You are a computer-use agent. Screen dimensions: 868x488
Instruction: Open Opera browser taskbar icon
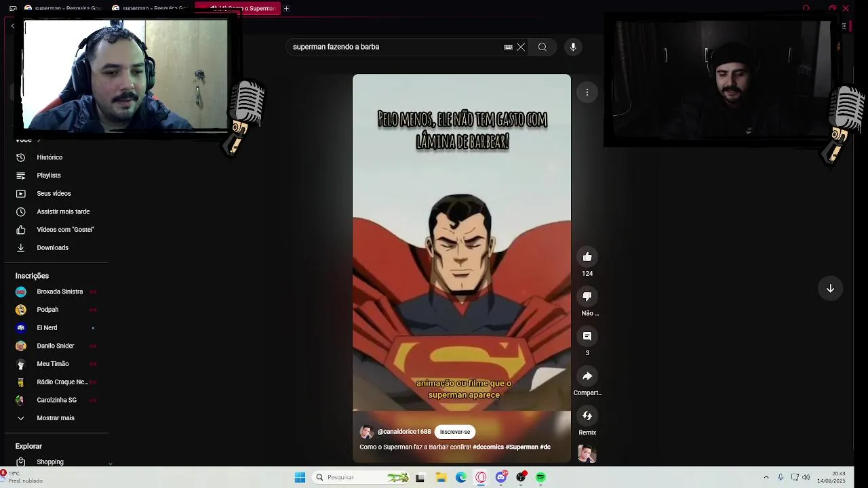point(481,477)
